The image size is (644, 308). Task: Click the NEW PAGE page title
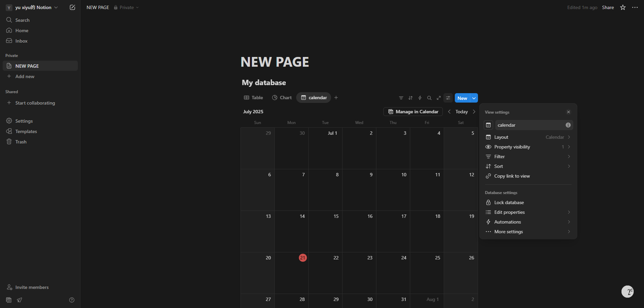point(275,62)
